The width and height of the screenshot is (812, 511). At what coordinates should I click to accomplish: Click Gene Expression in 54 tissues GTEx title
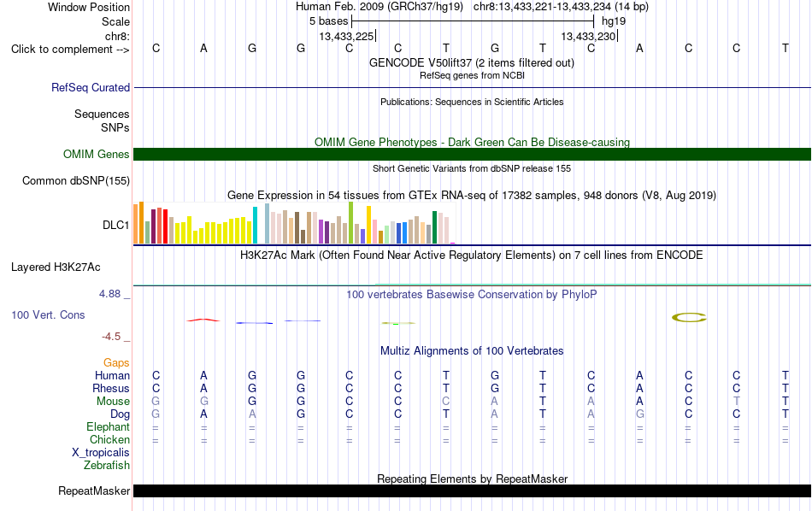(472, 195)
